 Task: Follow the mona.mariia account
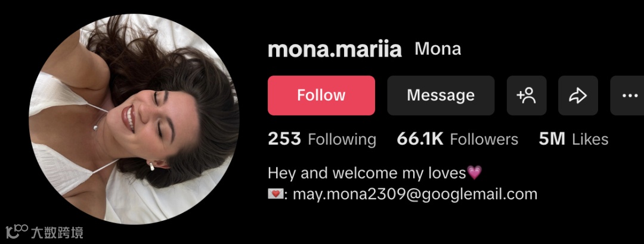[x=321, y=95]
